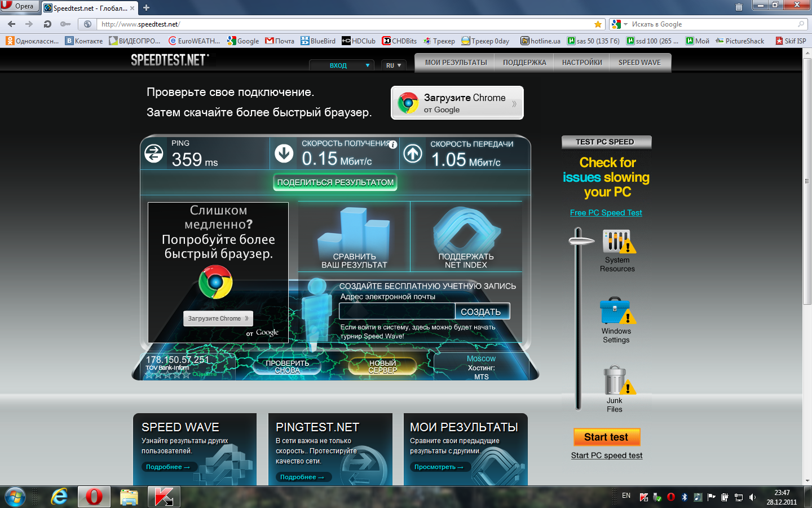The width and height of the screenshot is (812, 508).
Task: Open the Контакте bookmark
Action: [84, 41]
